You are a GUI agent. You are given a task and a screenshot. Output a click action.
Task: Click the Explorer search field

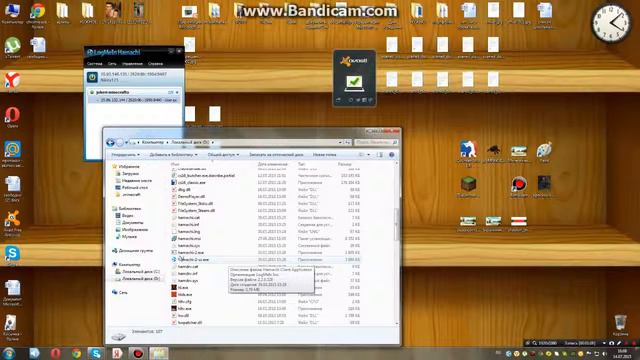pos(376,142)
